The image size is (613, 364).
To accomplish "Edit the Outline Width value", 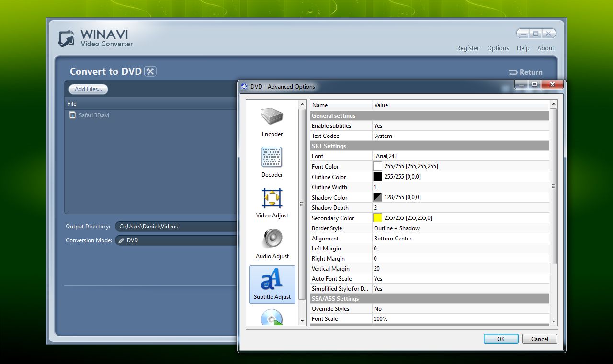I will coord(461,187).
